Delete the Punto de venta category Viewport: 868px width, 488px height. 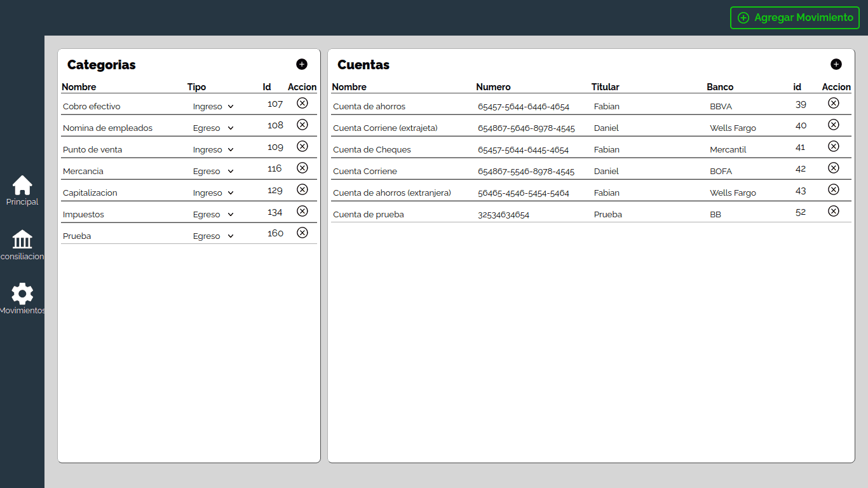302,146
